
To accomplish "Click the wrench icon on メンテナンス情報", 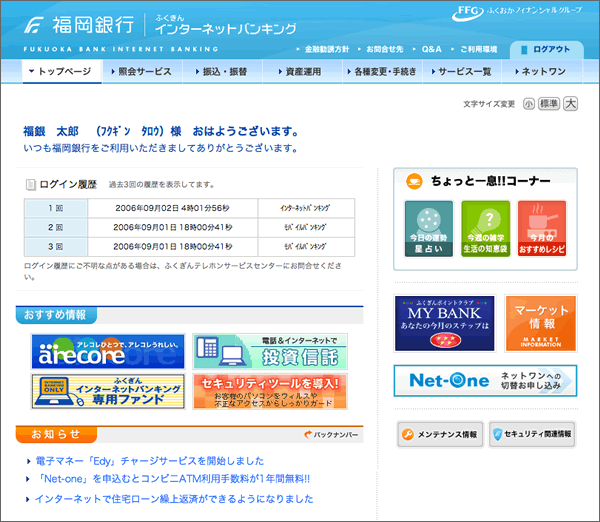I will [408, 434].
